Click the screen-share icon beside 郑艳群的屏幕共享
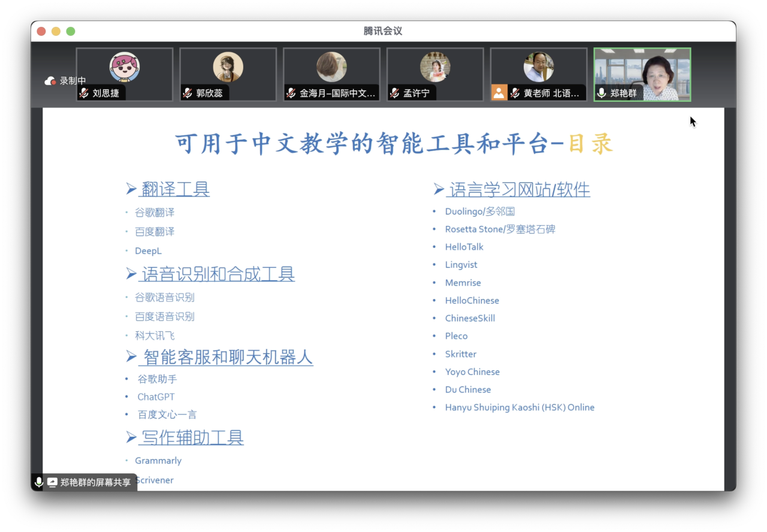 point(52,482)
